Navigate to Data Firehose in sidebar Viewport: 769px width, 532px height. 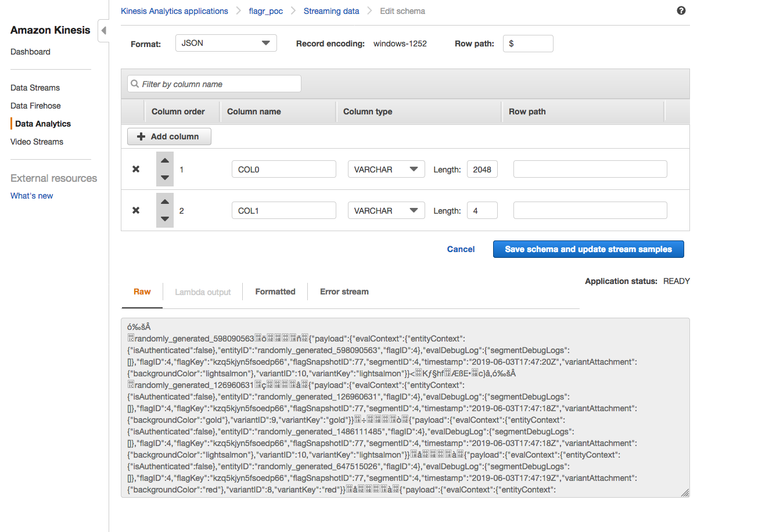[x=35, y=105]
